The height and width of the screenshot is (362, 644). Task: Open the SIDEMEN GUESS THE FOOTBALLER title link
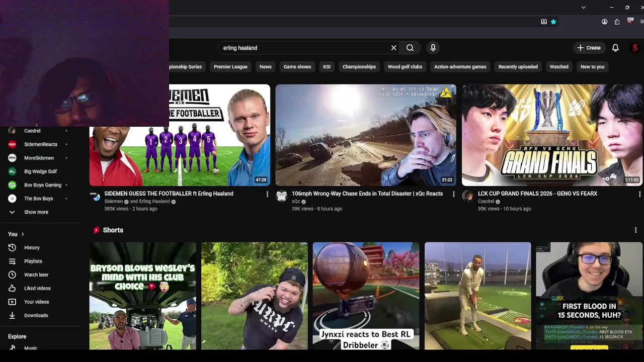[x=169, y=194]
